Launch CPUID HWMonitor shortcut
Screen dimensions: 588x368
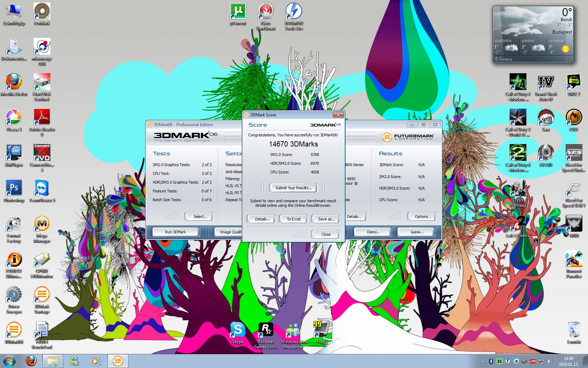point(42,265)
